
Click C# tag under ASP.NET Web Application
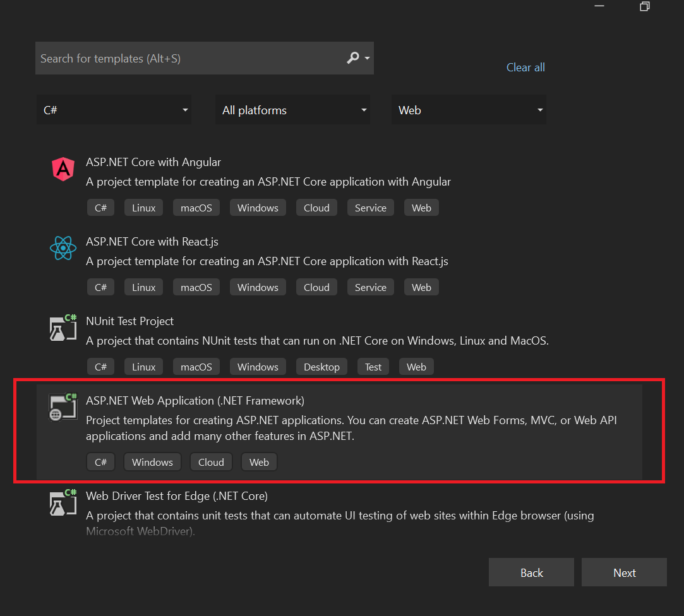[x=101, y=462]
